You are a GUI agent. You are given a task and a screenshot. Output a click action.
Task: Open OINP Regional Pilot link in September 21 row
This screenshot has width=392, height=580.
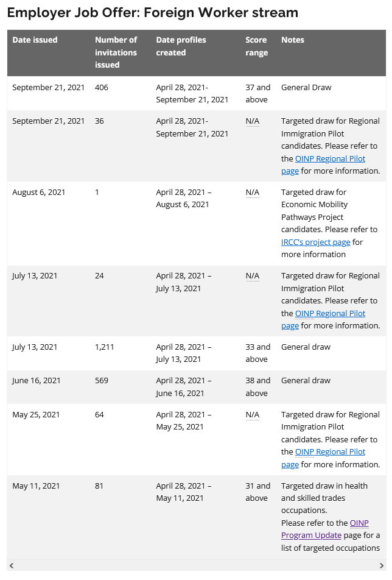point(330,159)
